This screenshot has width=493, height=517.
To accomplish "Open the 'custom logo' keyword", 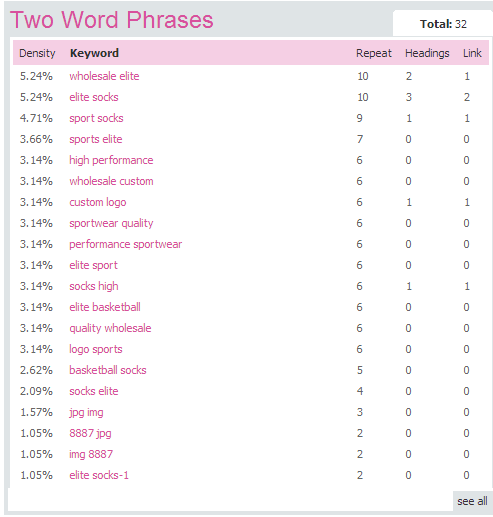I will (x=98, y=202).
